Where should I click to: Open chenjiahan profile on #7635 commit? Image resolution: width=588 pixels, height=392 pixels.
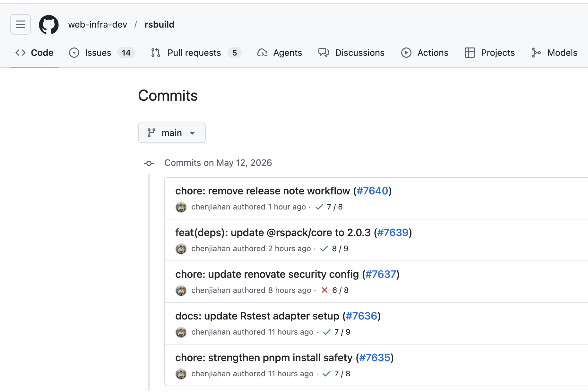tap(211, 374)
